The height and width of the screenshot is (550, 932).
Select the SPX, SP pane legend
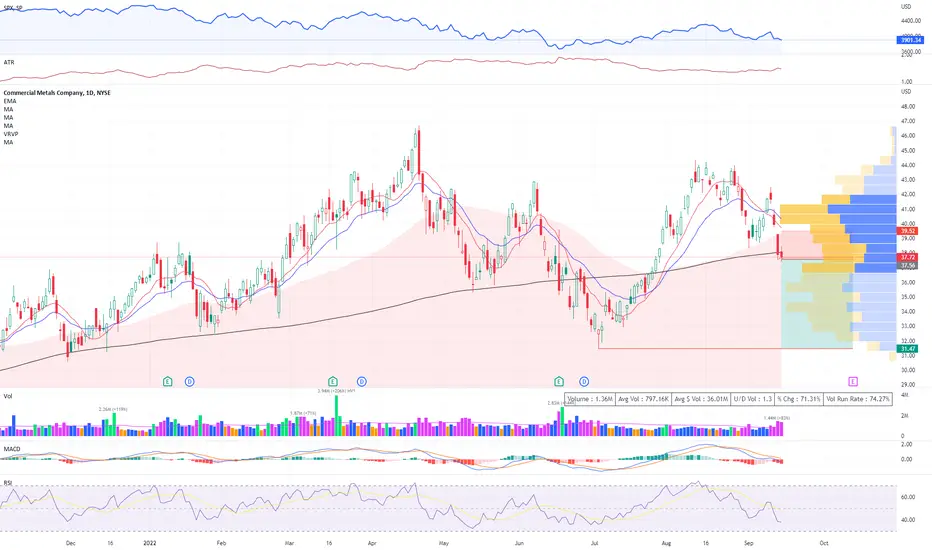[12, 7]
